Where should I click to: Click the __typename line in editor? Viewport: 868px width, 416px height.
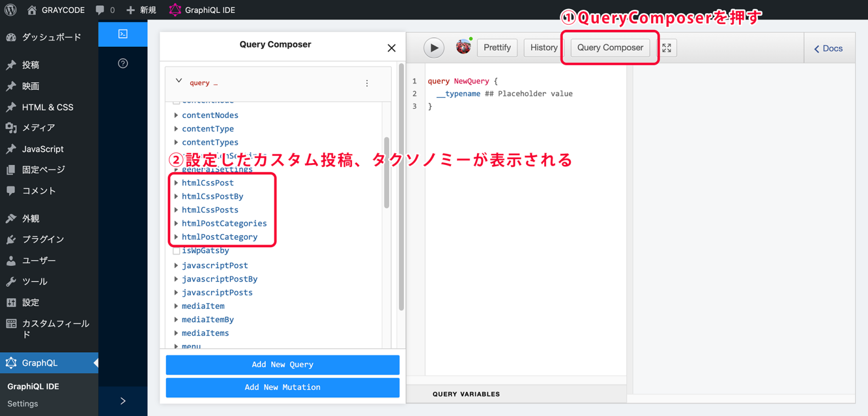click(505, 94)
